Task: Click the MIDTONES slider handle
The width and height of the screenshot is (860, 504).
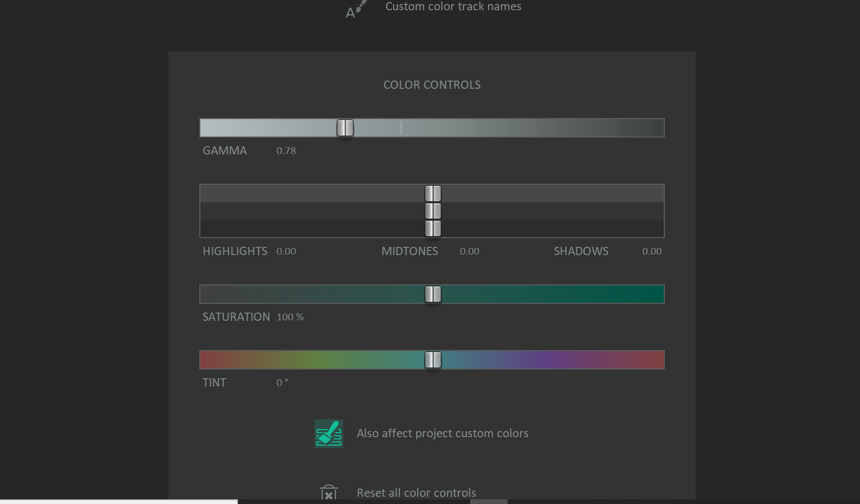Action: 432,211
